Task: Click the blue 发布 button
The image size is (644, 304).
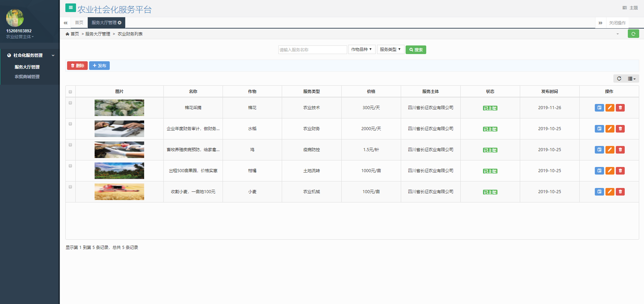Action: (99, 66)
